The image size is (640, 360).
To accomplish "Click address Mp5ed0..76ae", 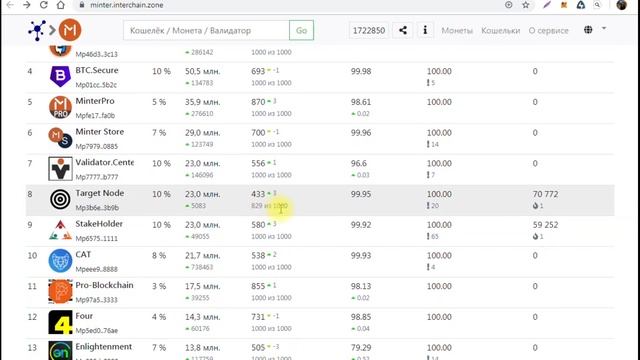I will tap(97, 330).
